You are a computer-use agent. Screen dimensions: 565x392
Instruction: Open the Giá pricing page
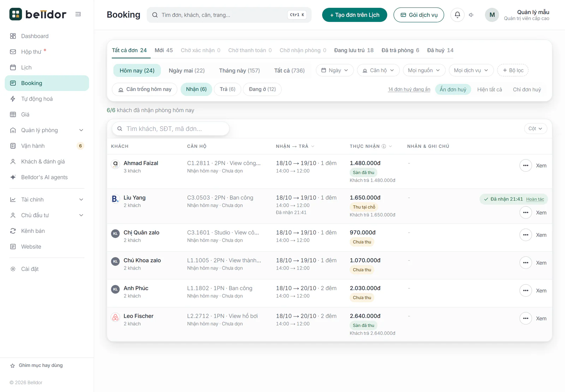[47, 114]
